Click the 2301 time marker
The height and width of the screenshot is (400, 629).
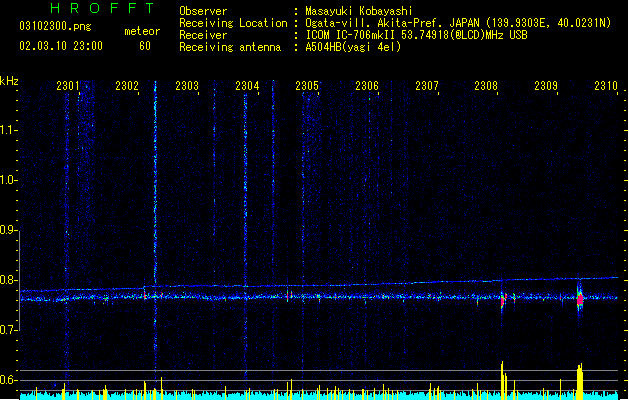pos(68,86)
